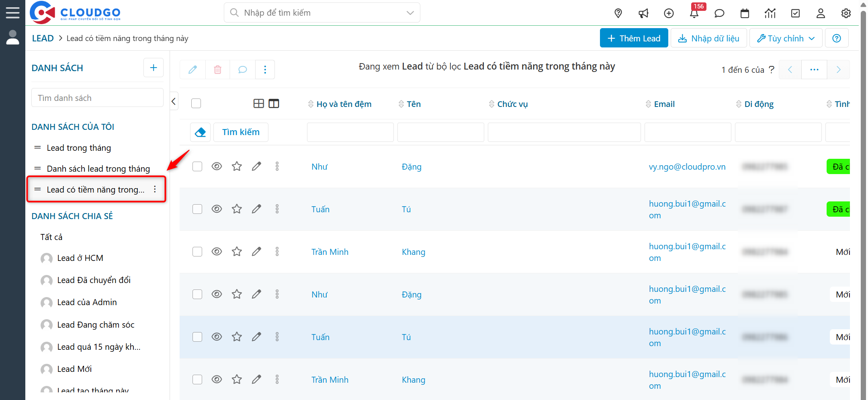Click the Tìm danh sách search field
868x400 pixels.
[97, 98]
